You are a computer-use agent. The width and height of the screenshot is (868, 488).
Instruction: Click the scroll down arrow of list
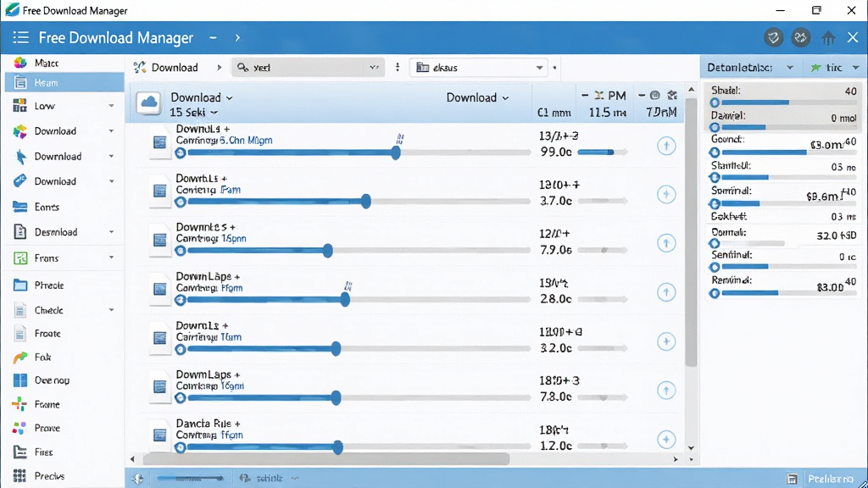[x=691, y=447]
